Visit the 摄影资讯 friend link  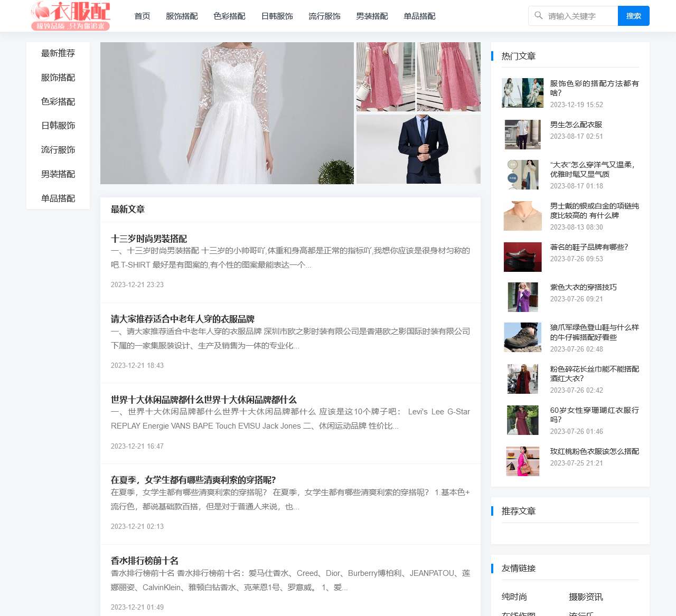[586, 597]
